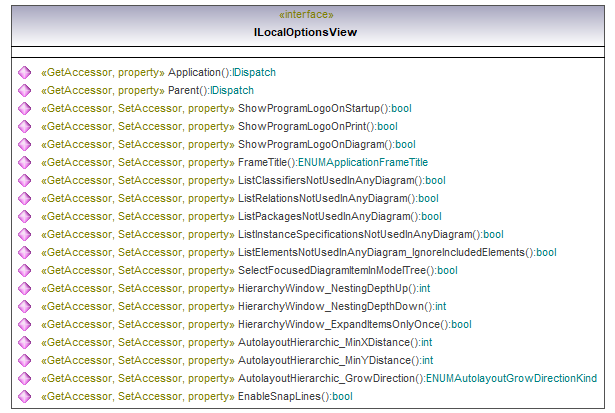Select the icon next to HierarchyWindow_NestingDepthDown
Viewport: 615px width, 413px height.
coord(24,307)
